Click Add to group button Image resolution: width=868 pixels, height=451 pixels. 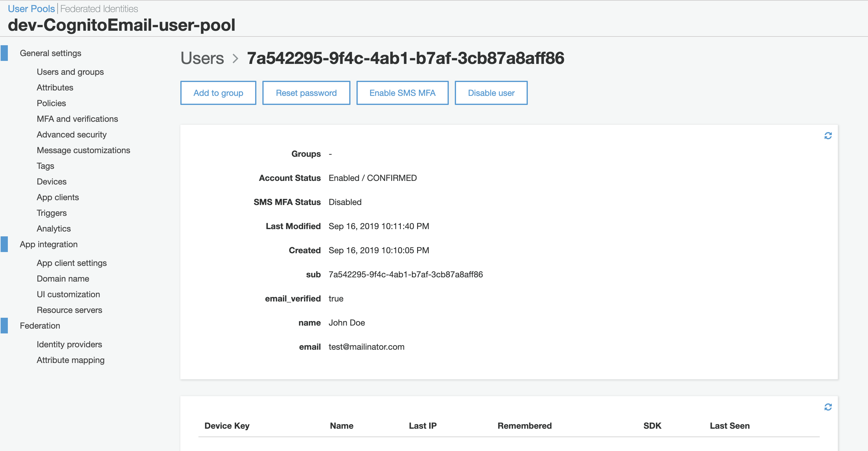coord(218,93)
